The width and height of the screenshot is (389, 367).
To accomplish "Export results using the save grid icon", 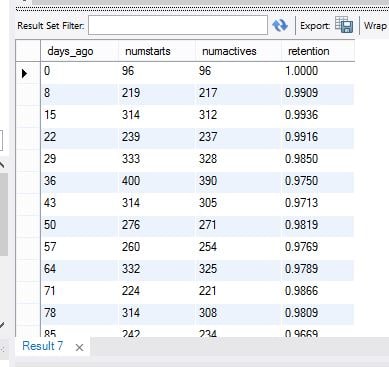I will tap(344, 25).
